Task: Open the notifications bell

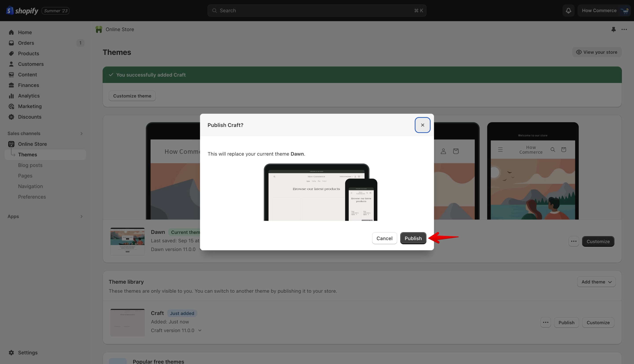Action: (x=568, y=11)
